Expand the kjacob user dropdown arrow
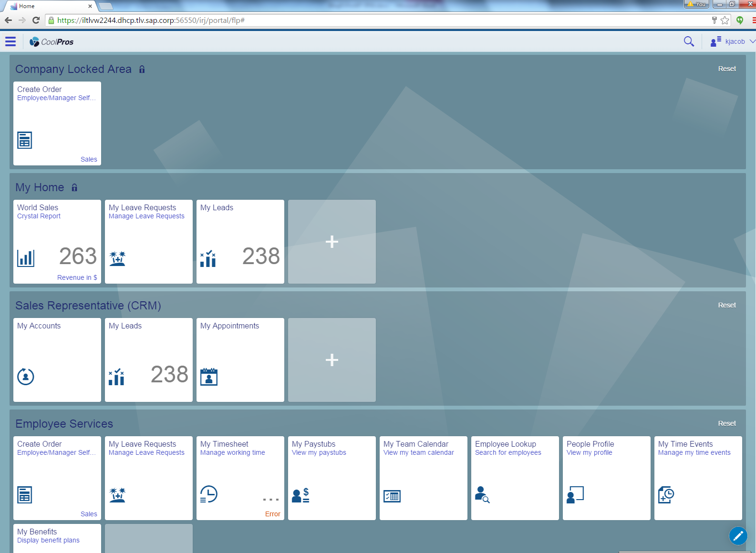 [x=752, y=41]
